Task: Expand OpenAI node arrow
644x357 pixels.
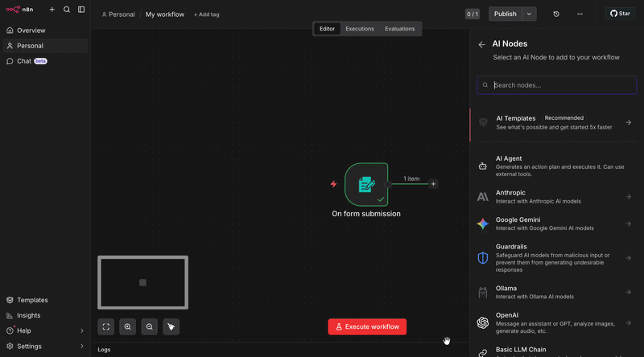Action: (629, 323)
